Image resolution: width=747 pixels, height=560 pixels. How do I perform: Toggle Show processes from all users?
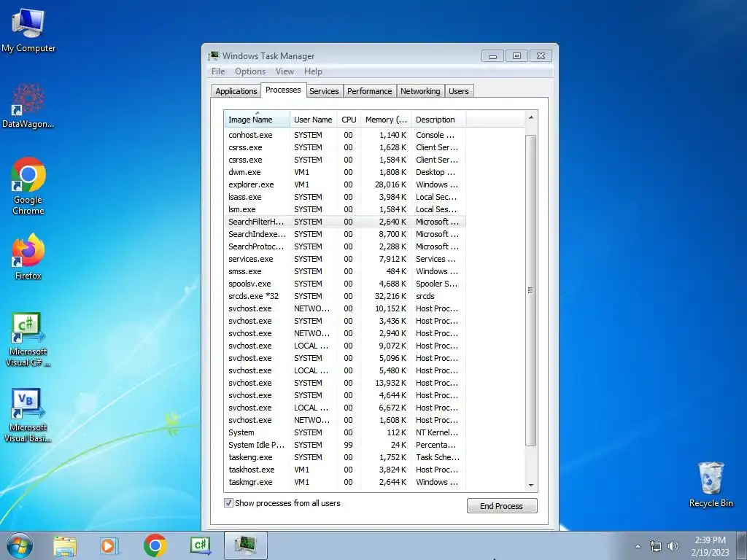pyautogui.click(x=228, y=503)
